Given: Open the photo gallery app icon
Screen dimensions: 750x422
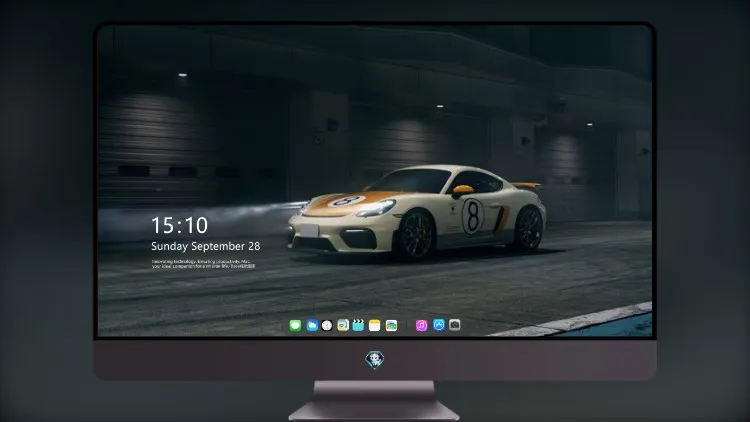Looking at the screenshot, I should [x=391, y=325].
